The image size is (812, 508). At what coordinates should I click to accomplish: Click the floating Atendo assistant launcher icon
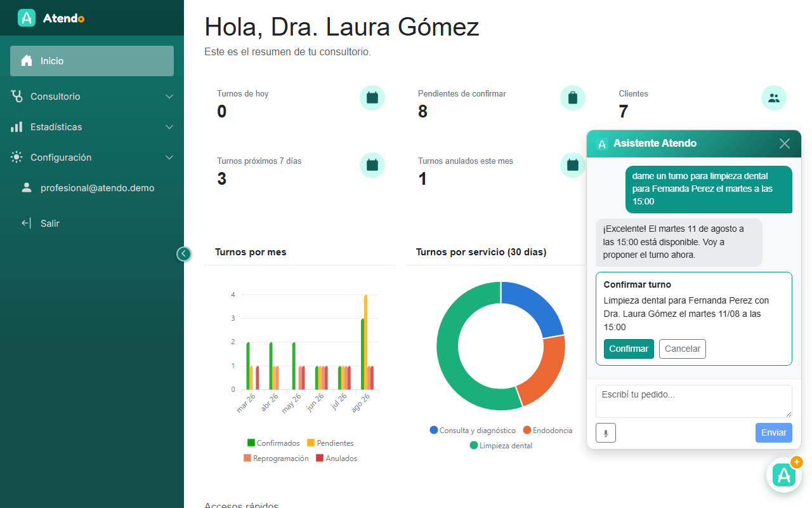784,475
